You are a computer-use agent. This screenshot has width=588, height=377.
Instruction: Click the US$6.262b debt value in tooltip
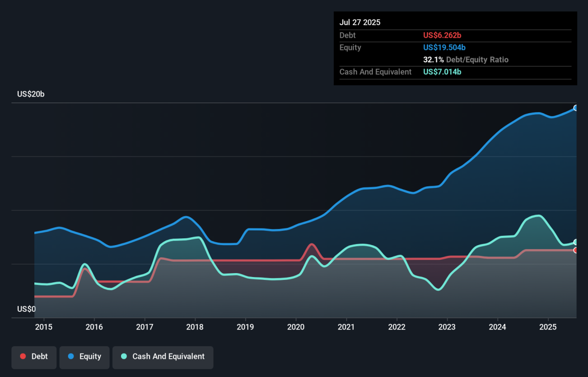point(442,35)
